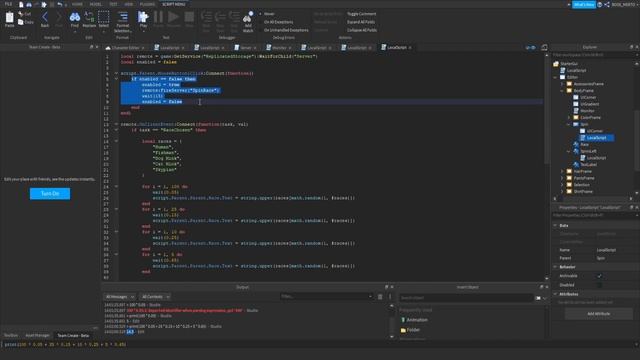Switch to the PLUGINS ribbon tab
The width and height of the screenshot is (640, 360).
[x=147, y=4]
